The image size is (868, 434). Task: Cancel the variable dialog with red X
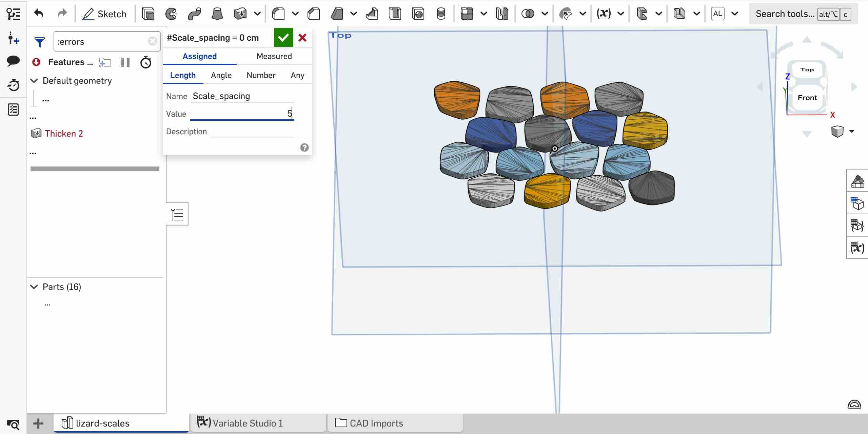(302, 38)
